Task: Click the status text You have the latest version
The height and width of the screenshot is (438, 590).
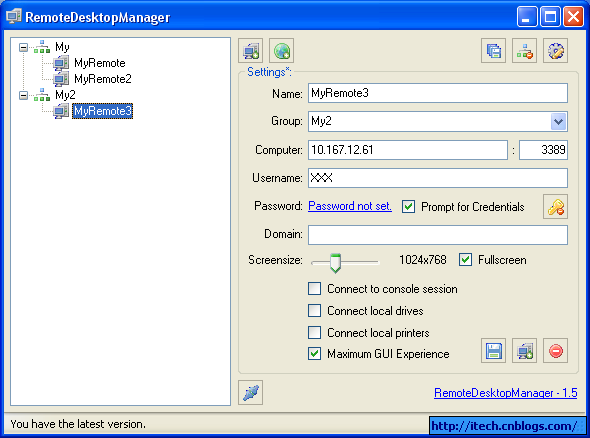Action: 78,424
